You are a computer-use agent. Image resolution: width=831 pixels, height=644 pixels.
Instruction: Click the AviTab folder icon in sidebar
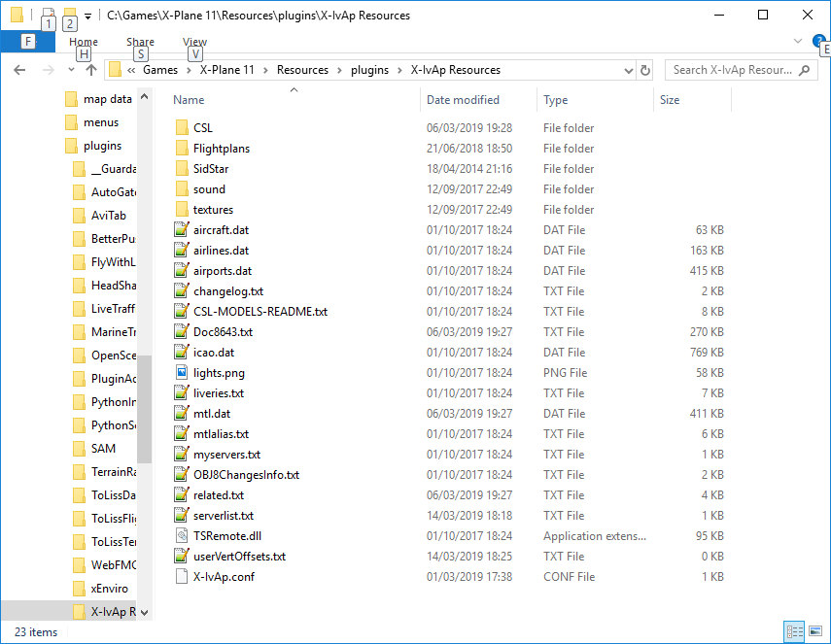click(x=79, y=216)
